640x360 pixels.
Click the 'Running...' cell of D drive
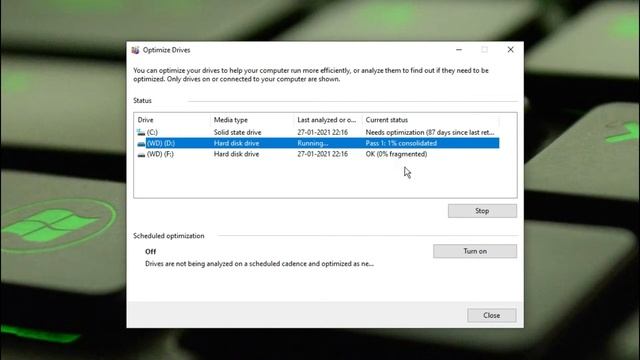click(x=313, y=143)
